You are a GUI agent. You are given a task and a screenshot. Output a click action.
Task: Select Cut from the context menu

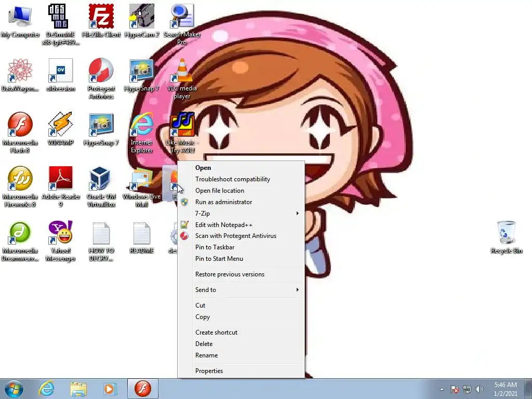[241, 305]
